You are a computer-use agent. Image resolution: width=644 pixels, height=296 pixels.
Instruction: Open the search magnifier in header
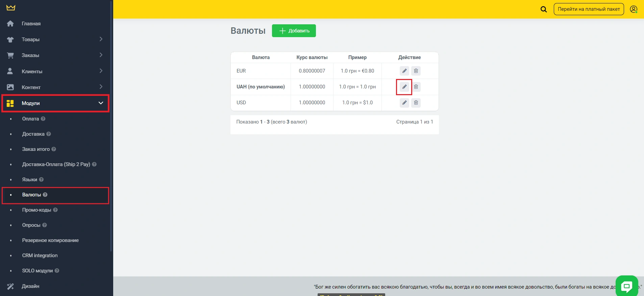tap(544, 9)
